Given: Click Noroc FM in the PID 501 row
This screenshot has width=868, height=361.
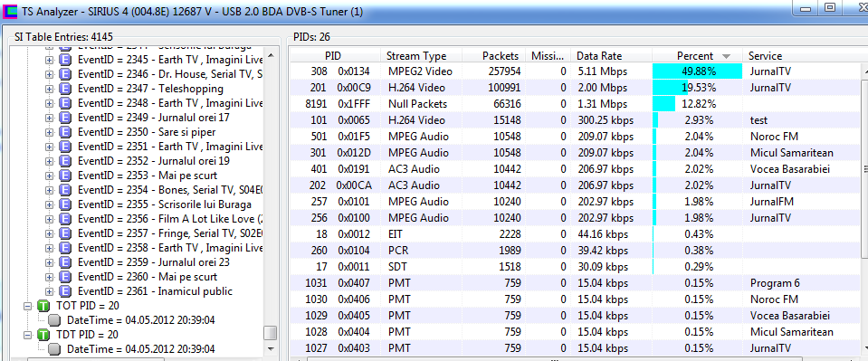Looking at the screenshot, I should [774, 137].
